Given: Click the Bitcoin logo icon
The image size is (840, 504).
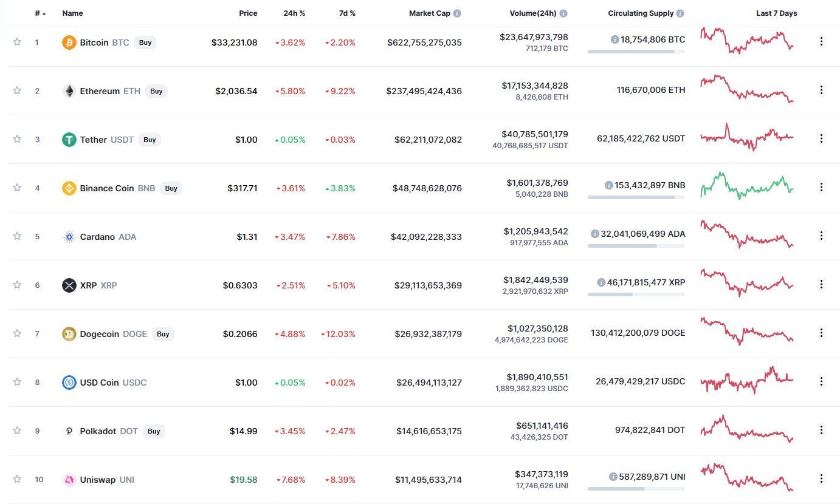Looking at the screenshot, I should pyautogui.click(x=69, y=43).
